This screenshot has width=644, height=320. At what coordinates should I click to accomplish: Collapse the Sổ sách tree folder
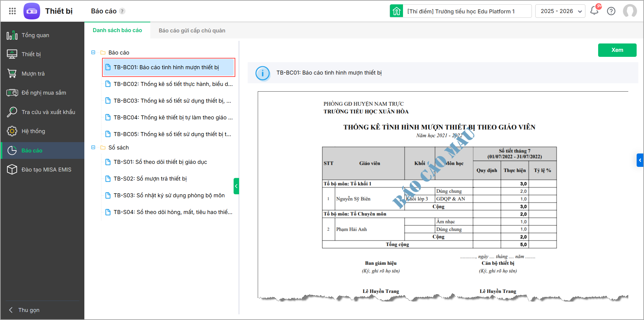tap(93, 147)
